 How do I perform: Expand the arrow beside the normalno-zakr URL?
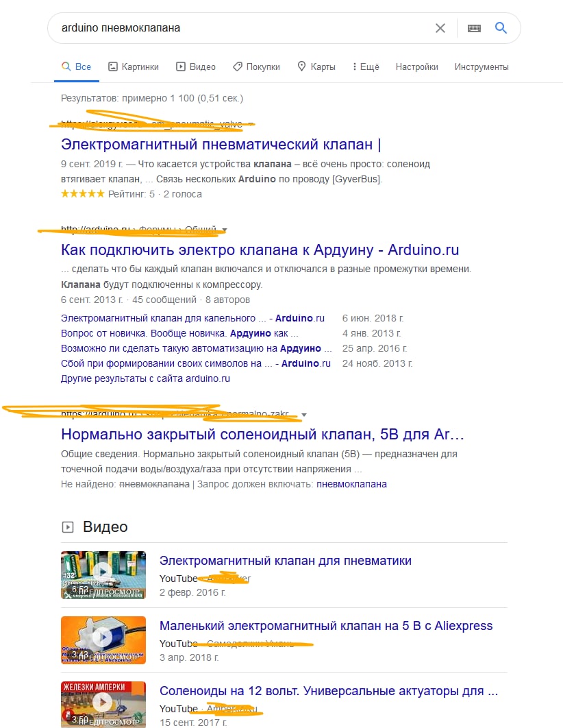(x=304, y=415)
